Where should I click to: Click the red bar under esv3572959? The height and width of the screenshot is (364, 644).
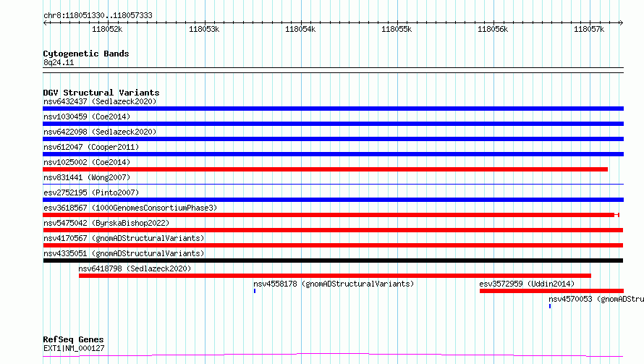click(x=551, y=291)
